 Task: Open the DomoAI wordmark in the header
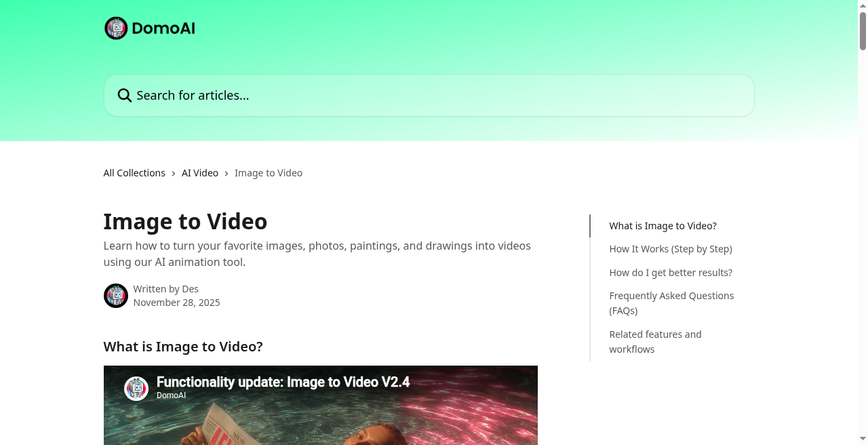tap(163, 28)
